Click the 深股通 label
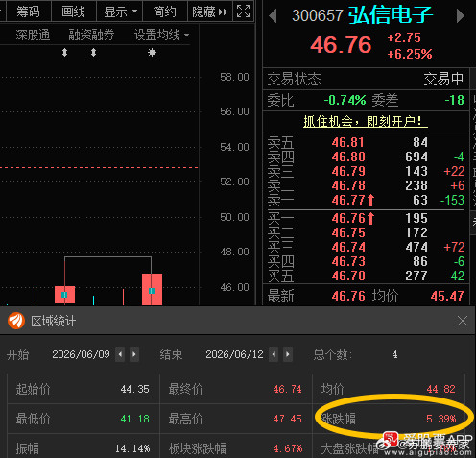Viewport: 476px width, 458px height. pyautogui.click(x=33, y=35)
